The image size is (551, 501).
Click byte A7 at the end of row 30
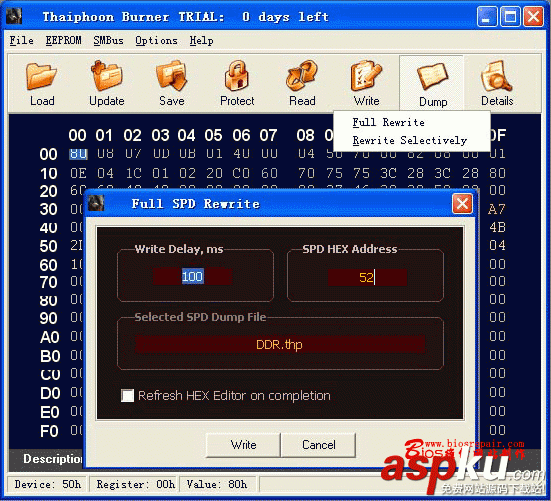497,209
